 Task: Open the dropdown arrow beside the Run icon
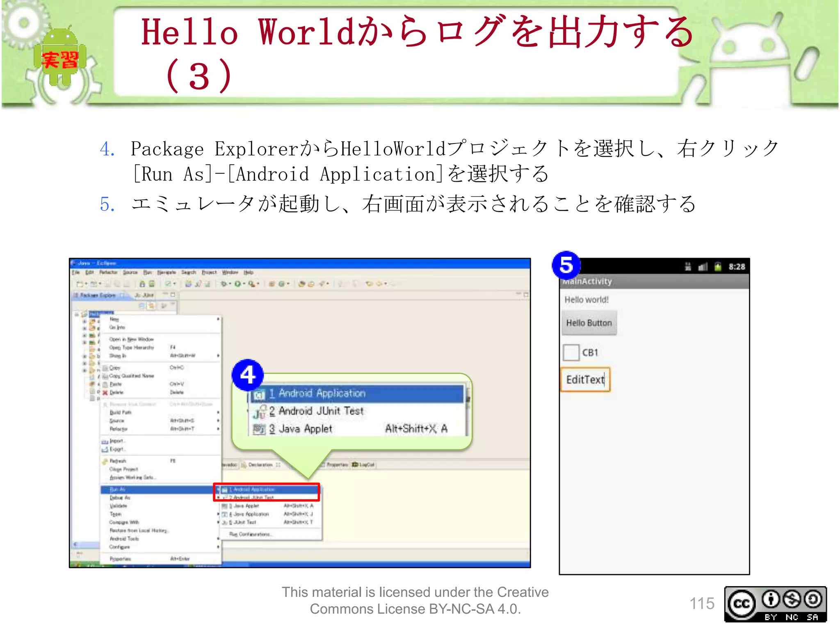pyautogui.click(x=244, y=284)
